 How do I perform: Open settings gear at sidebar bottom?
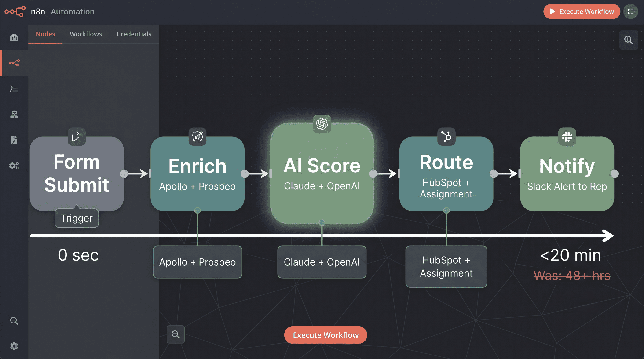(14, 346)
